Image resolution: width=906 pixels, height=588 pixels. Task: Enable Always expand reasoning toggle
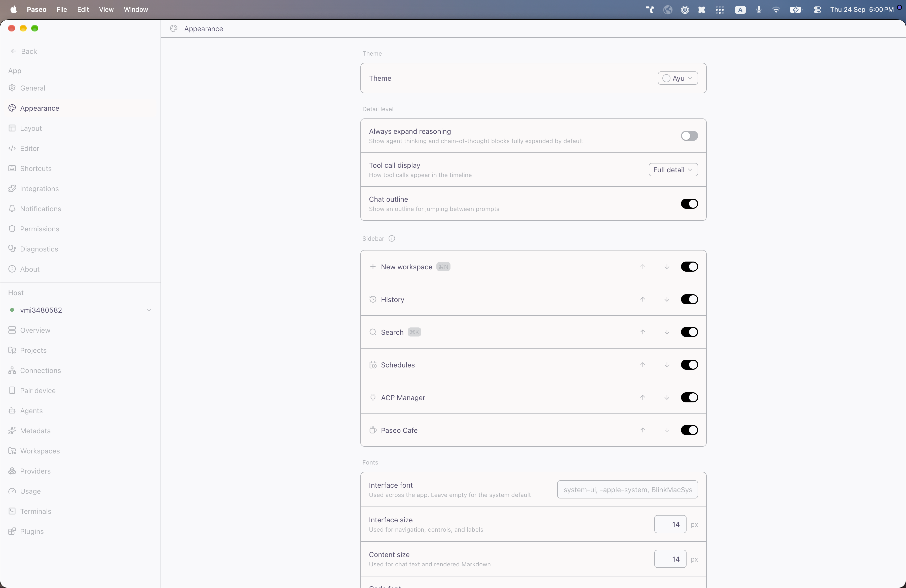pyautogui.click(x=689, y=136)
